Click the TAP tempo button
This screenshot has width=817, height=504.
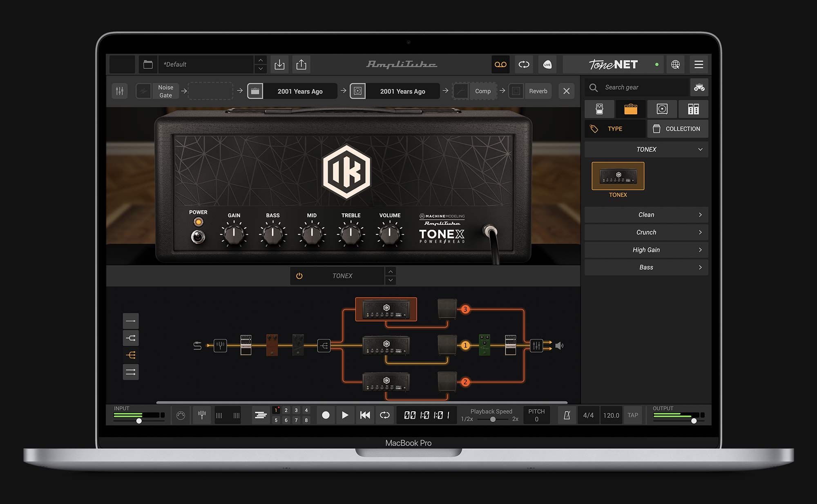pos(633,415)
